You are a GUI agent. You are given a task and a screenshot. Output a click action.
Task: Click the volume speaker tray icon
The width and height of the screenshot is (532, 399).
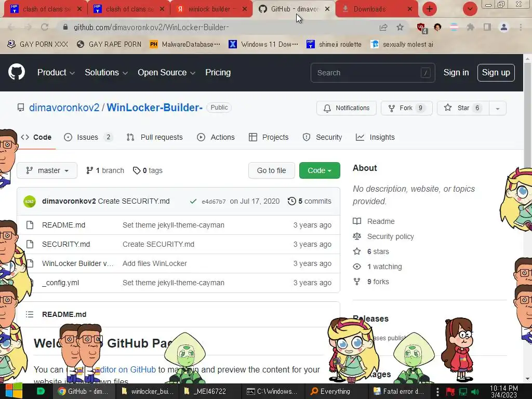click(475, 392)
